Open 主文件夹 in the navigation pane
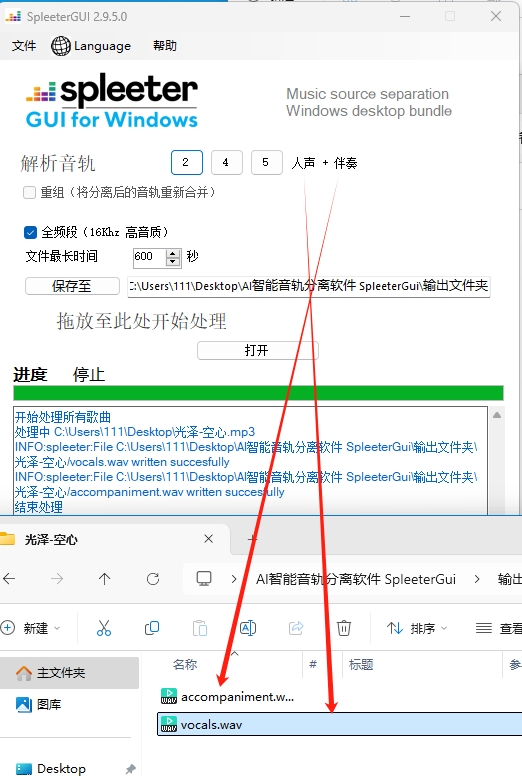Screen dimensions: 522x776 pyautogui.click(x=69, y=673)
